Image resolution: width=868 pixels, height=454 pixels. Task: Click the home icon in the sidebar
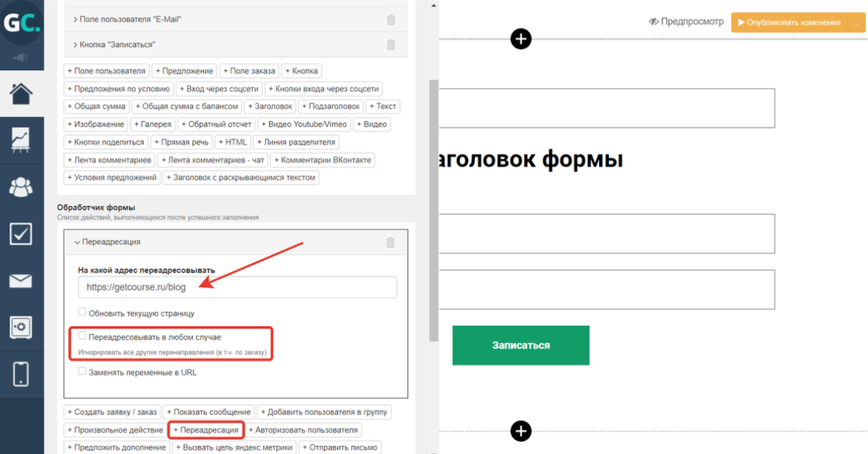point(21,93)
